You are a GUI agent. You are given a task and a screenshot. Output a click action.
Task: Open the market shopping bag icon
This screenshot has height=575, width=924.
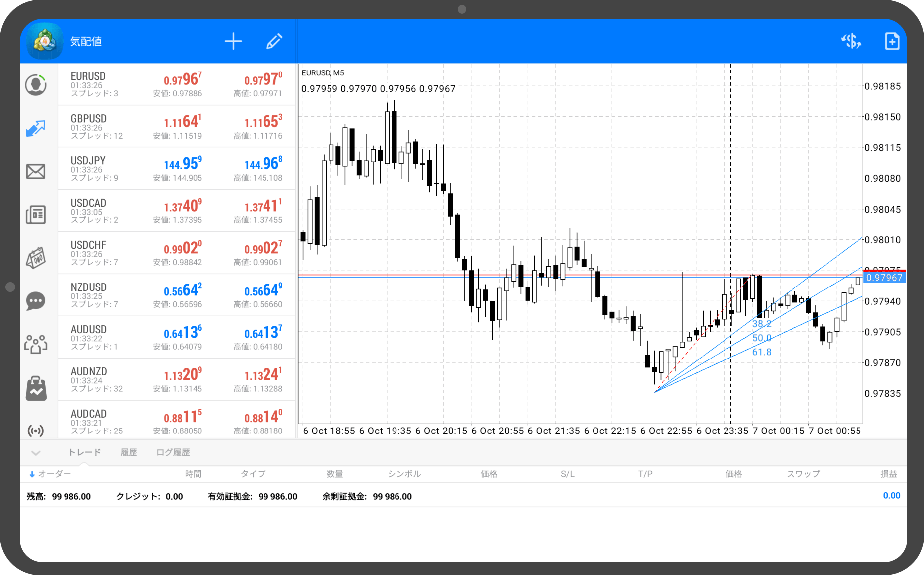click(36, 388)
